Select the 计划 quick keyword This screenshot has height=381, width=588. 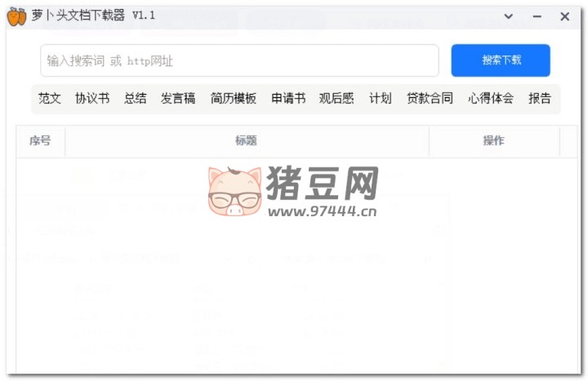point(380,98)
